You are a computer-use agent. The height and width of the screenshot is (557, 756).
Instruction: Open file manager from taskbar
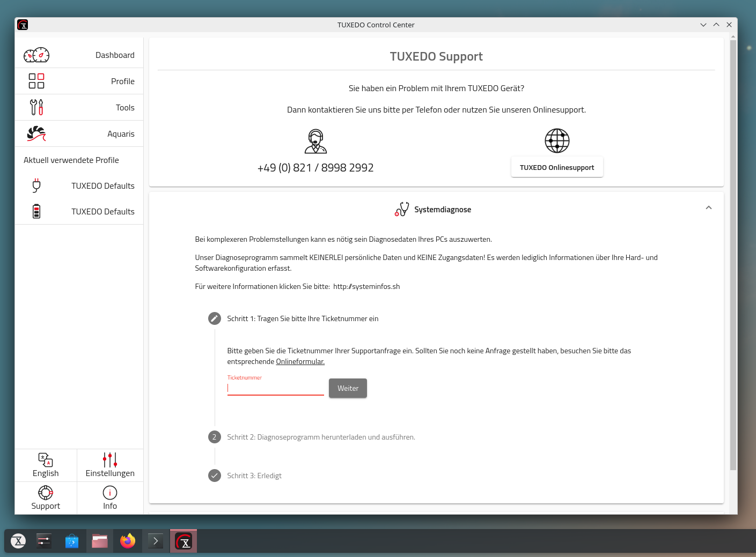pyautogui.click(x=100, y=541)
